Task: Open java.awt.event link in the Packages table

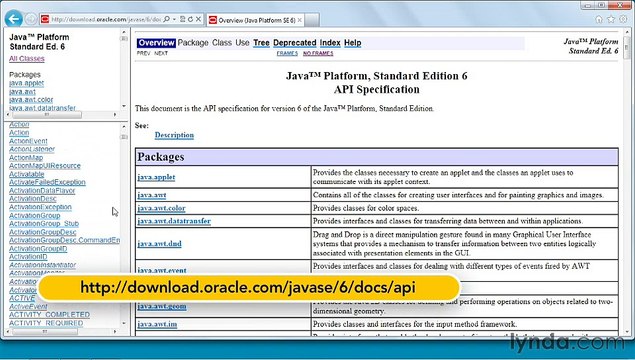Action: click(x=162, y=270)
